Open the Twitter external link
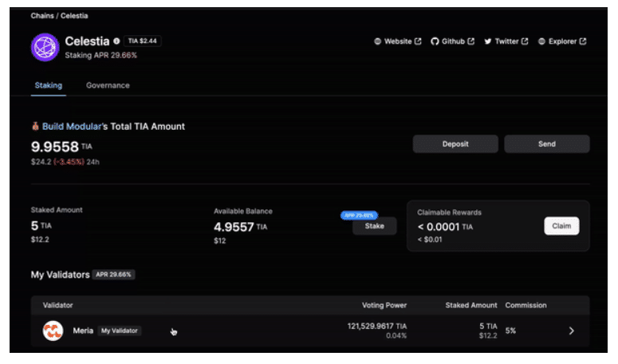 [x=506, y=41]
